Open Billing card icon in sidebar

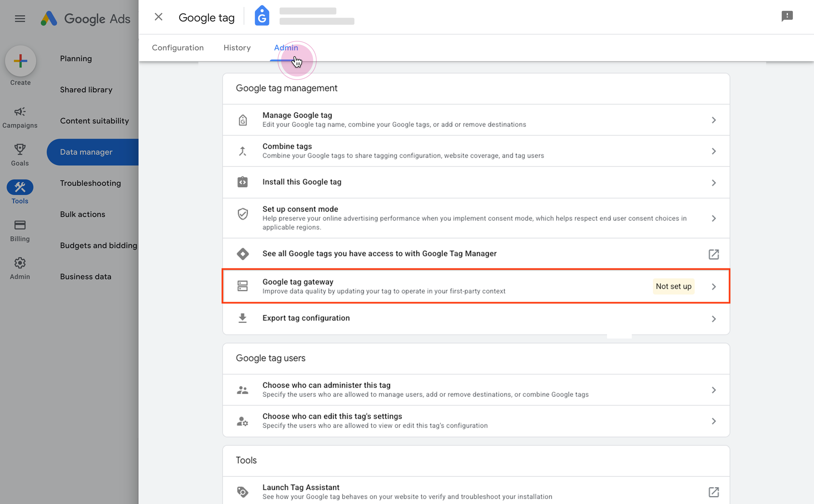(x=20, y=225)
